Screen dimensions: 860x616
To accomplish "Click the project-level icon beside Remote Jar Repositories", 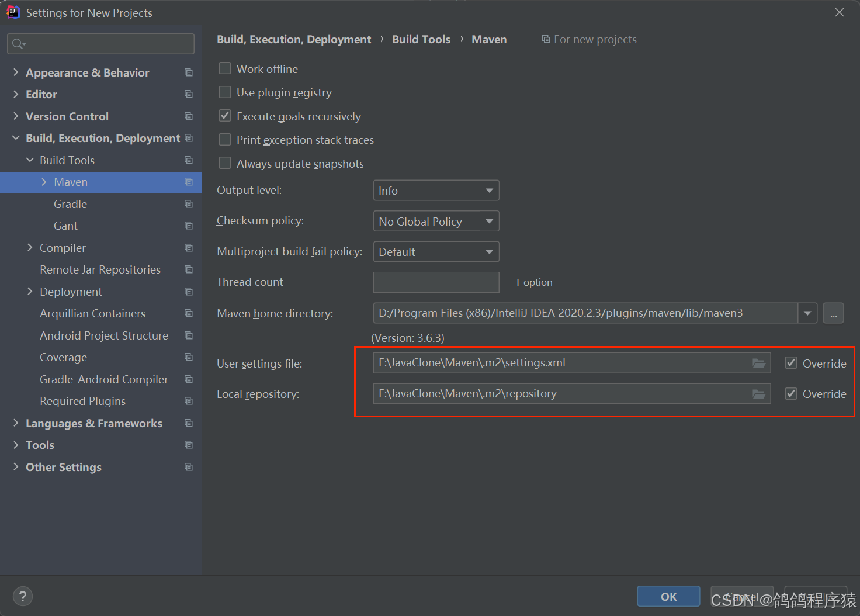I will pos(188,269).
